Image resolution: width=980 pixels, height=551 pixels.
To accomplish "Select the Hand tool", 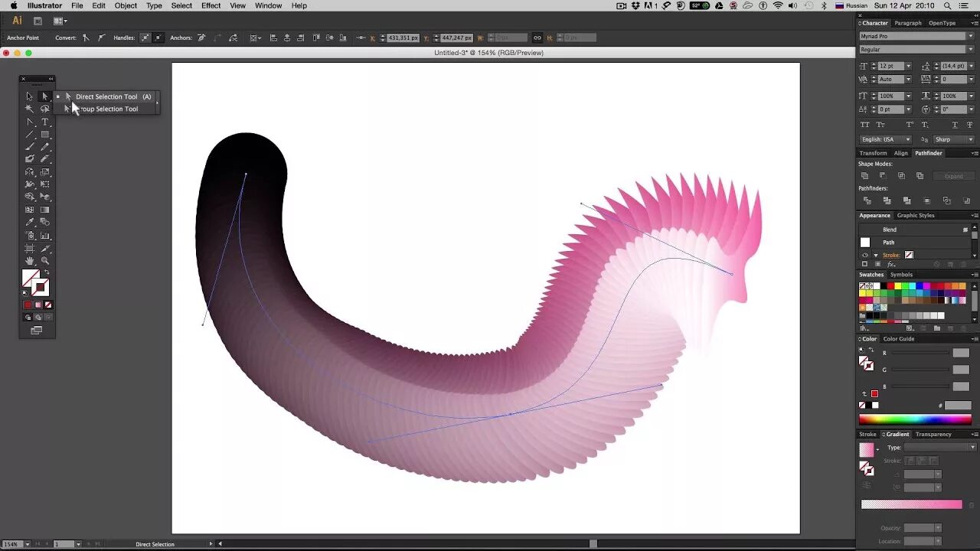I will [29, 261].
